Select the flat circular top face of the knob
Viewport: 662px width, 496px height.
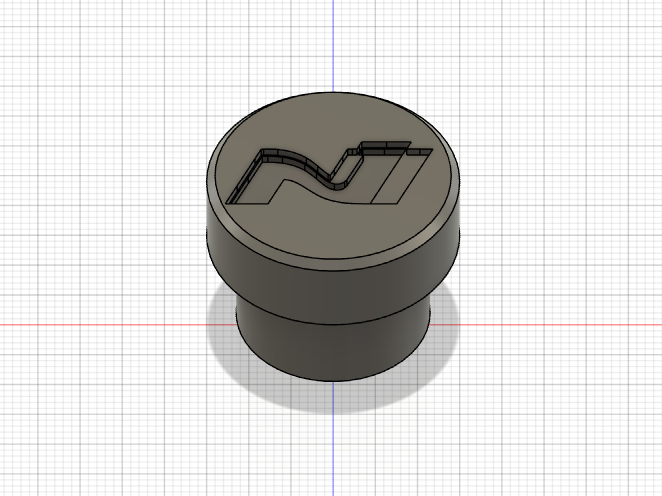[334, 232]
